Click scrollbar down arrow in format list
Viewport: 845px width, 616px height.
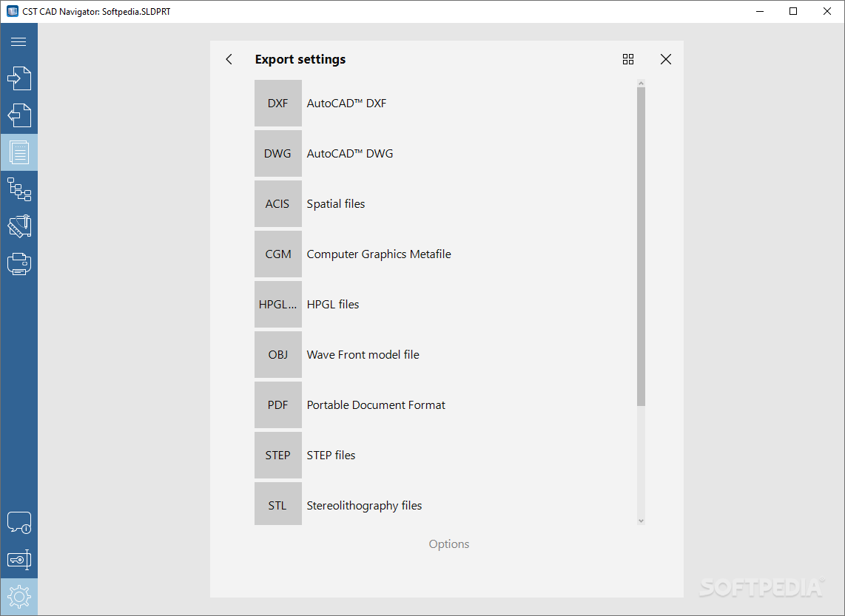(x=641, y=521)
